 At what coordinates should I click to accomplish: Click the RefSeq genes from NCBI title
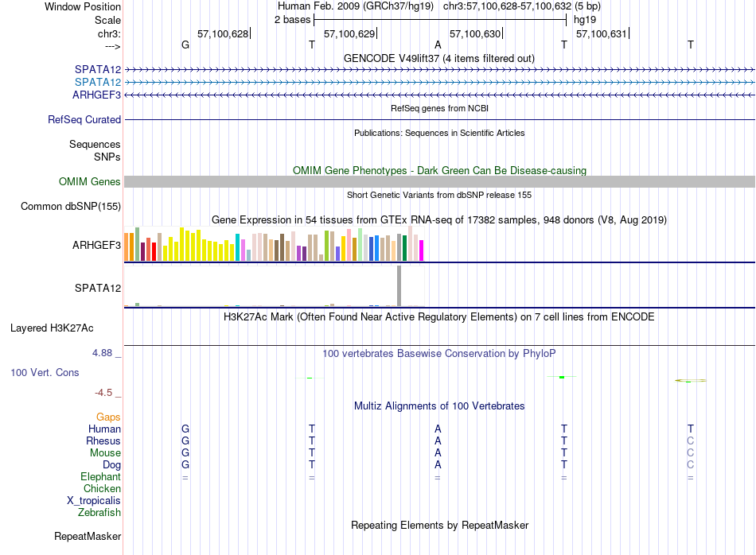tap(440, 108)
